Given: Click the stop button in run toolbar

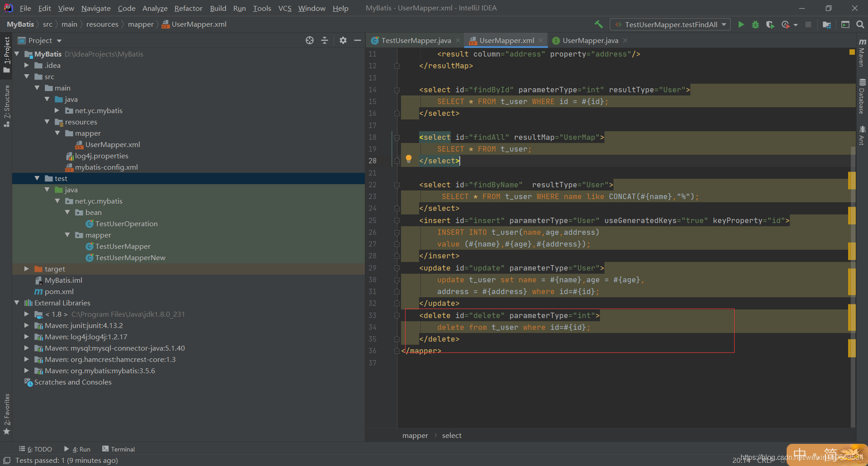Looking at the screenshot, I should point(808,24).
